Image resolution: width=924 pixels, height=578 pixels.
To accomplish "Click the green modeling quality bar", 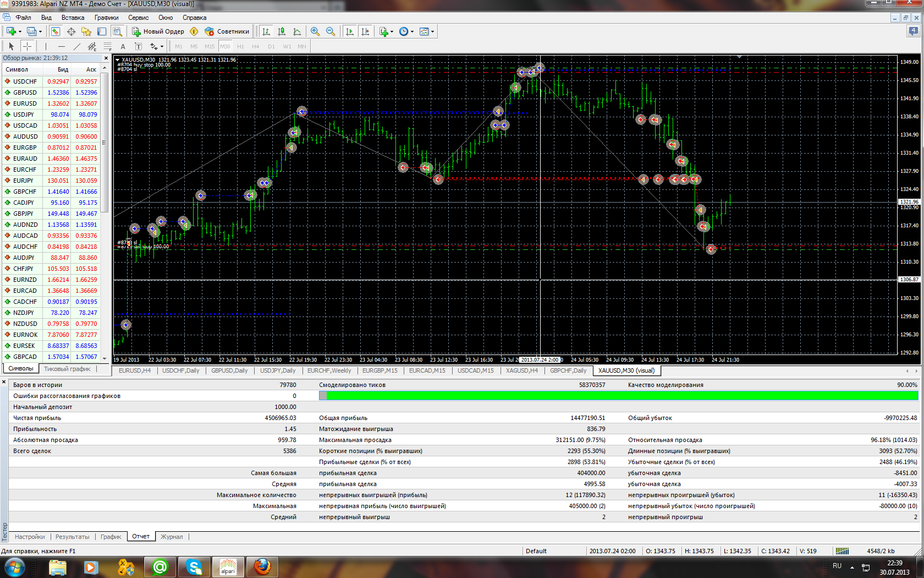I will 619,396.
